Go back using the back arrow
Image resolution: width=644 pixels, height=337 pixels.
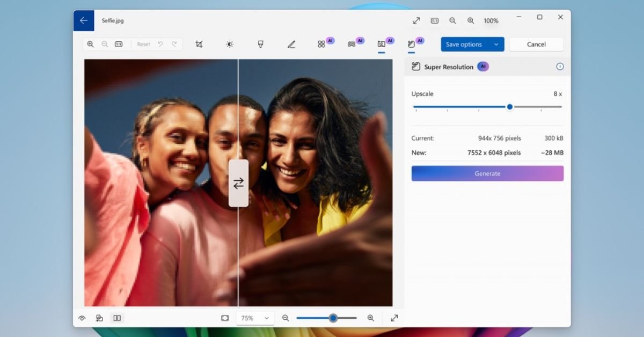point(84,20)
